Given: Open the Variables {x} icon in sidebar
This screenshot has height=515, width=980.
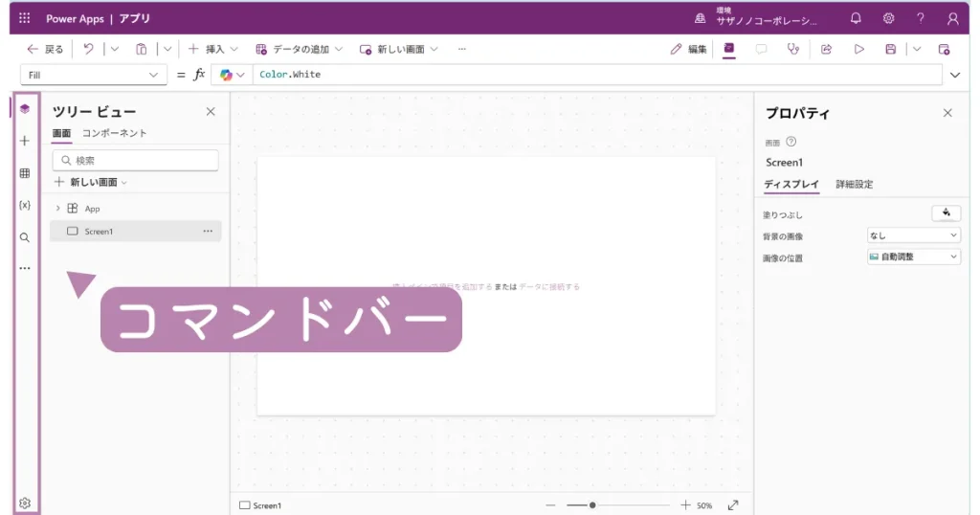Looking at the screenshot, I should [x=25, y=205].
